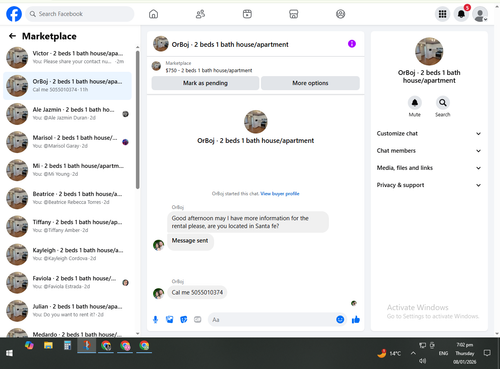Show hidden system tray icons
Viewport: 500px width, 369px height.
413,353
